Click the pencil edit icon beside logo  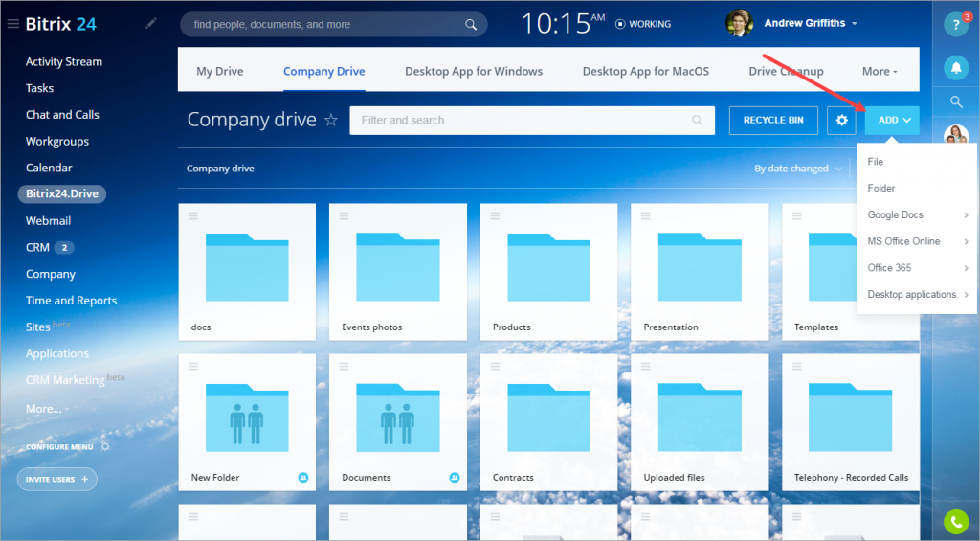150,23
